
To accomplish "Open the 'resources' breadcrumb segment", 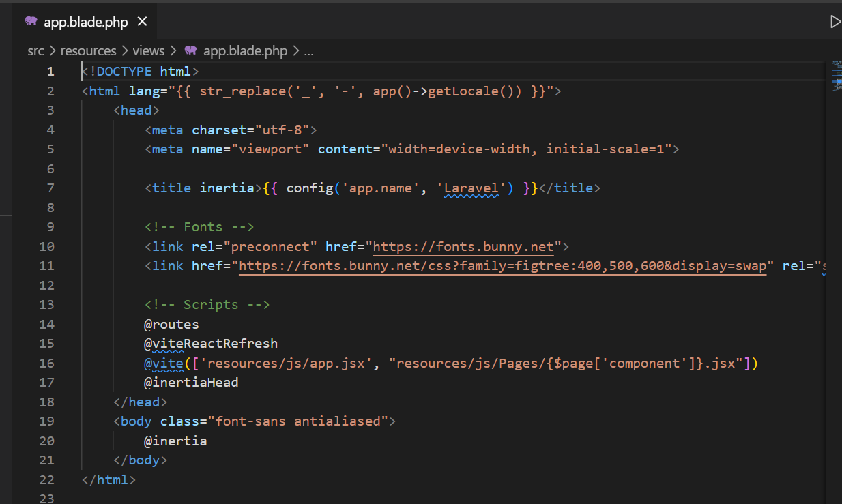I will (x=88, y=50).
